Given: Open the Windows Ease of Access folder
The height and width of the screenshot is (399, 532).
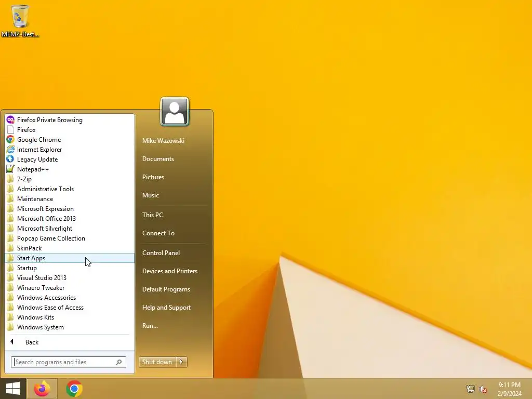Looking at the screenshot, I should tap(70, 308).
